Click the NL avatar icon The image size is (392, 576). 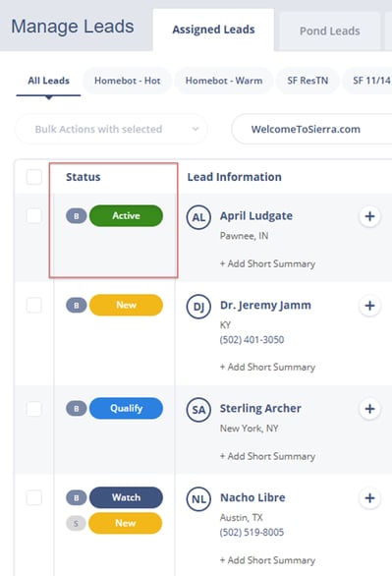click(x=198, y=499)
